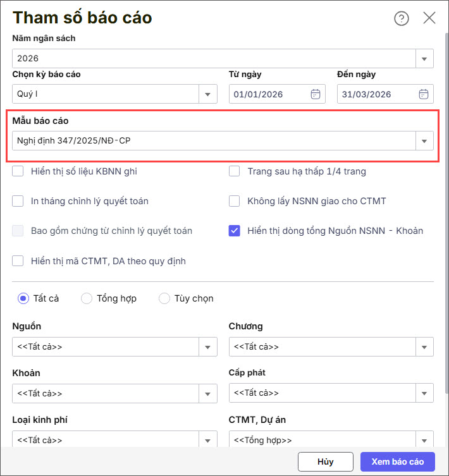Choose the Tùy chọn radio option

[164, 298]
